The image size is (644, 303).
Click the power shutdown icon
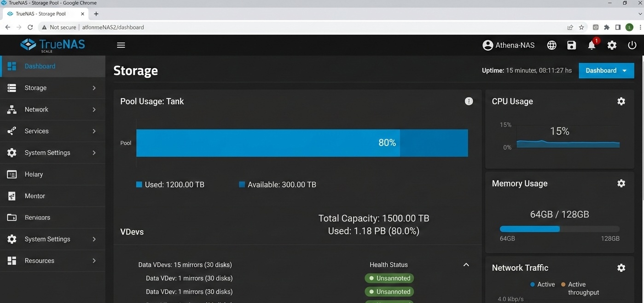pos(632,45)
